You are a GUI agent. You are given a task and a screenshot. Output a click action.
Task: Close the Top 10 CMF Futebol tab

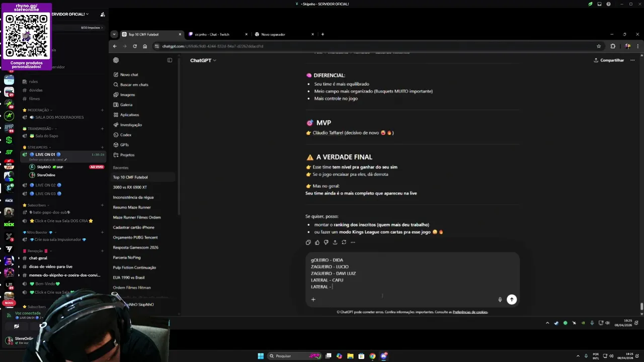point(180,34)
